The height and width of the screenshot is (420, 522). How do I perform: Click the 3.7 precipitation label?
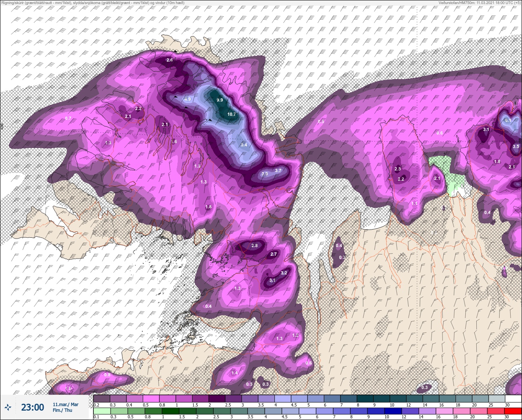(279, 170)
